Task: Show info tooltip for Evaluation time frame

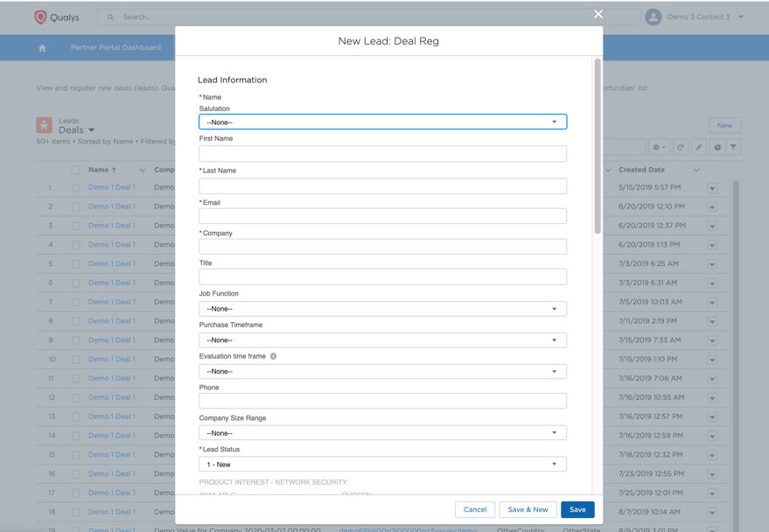Action: coord(273,356)
